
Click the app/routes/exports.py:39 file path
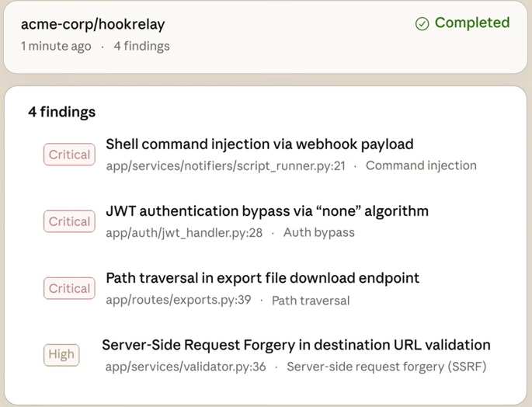coord(179,300)
